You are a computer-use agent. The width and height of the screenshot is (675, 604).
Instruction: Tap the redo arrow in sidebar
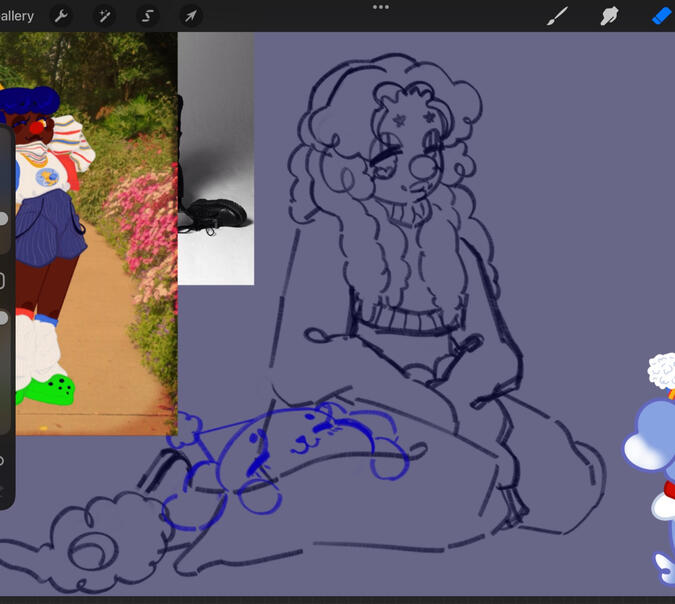click(x=2, y=491)
